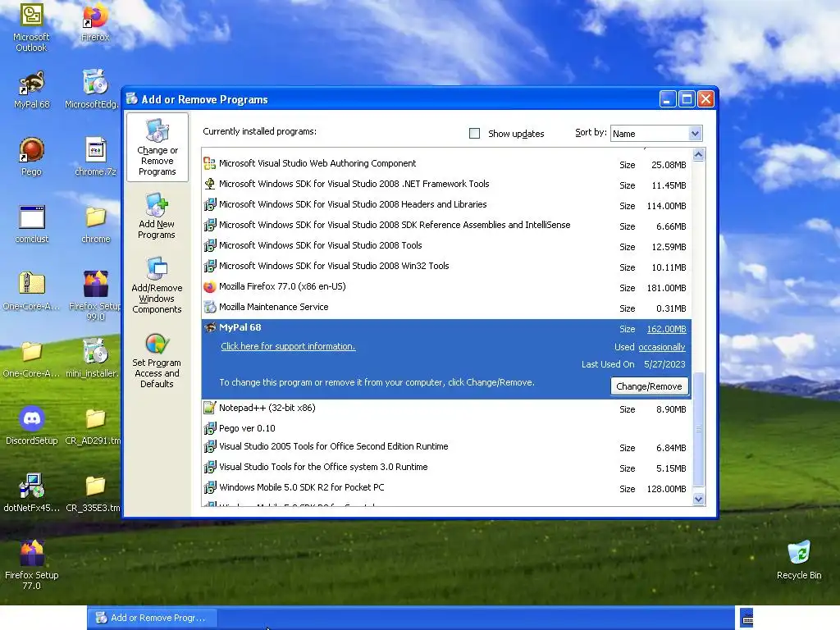Viewport: 840px width, 630px height.
Task: Select the Firefox Setup 77.0 desktop icon
Action: point(32,564)
